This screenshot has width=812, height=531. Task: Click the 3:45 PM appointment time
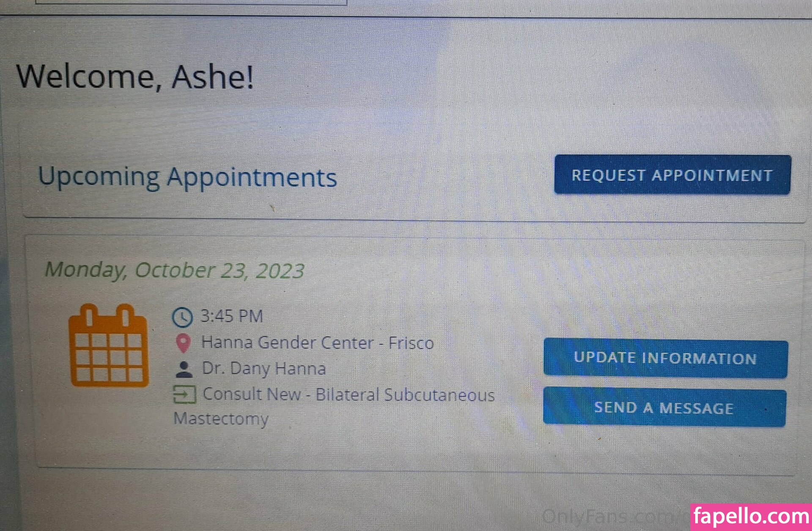pyautogui.click(x=232, y=316)
